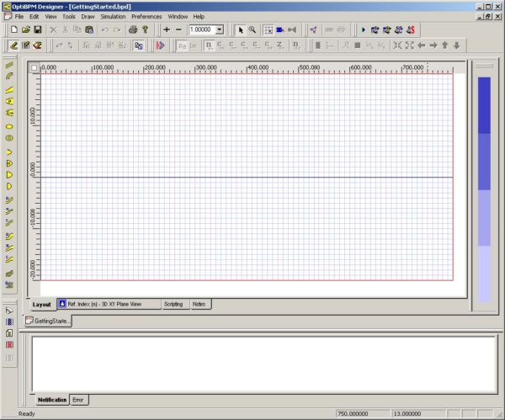The width and height of the screenshot is (505, 420).
Task: Click the darkest blue color band
Action: (484, 105)
